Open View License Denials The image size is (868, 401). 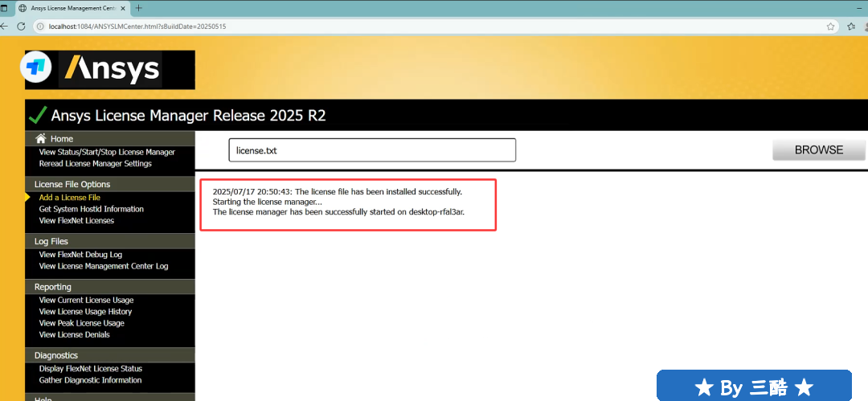pyautogui.click(x=75, y=334)
